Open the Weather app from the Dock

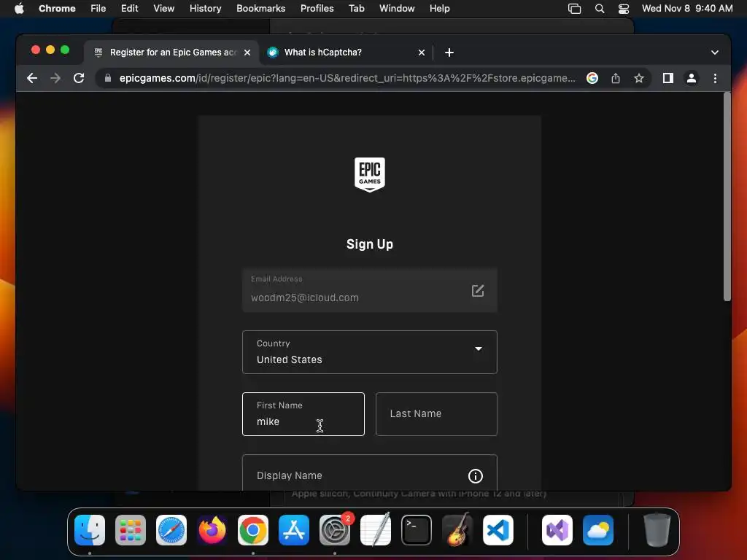pos(598,530)
